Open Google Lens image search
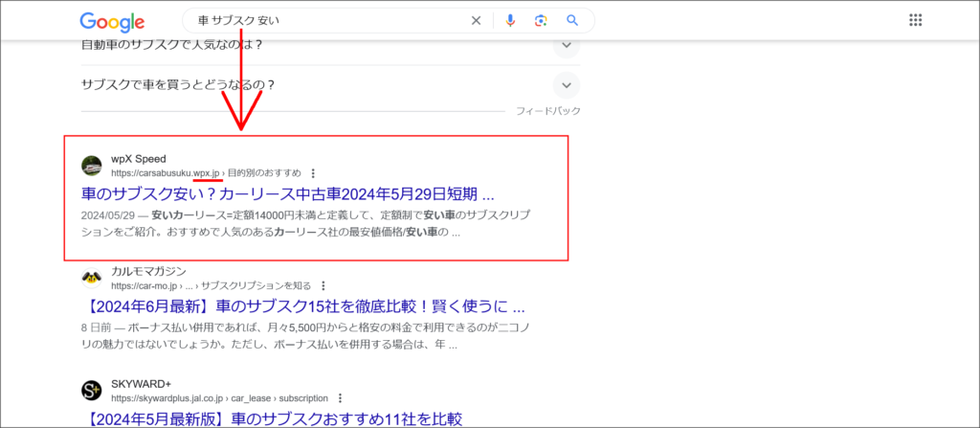 tap(541, 21)
